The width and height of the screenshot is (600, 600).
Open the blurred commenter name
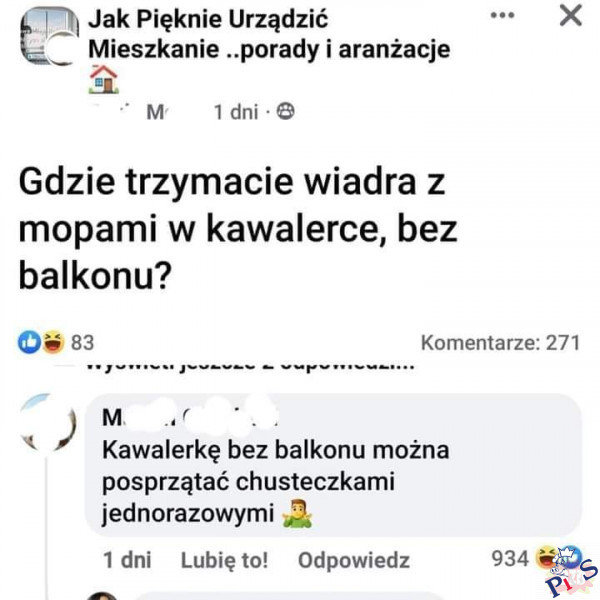coord(190,417)
